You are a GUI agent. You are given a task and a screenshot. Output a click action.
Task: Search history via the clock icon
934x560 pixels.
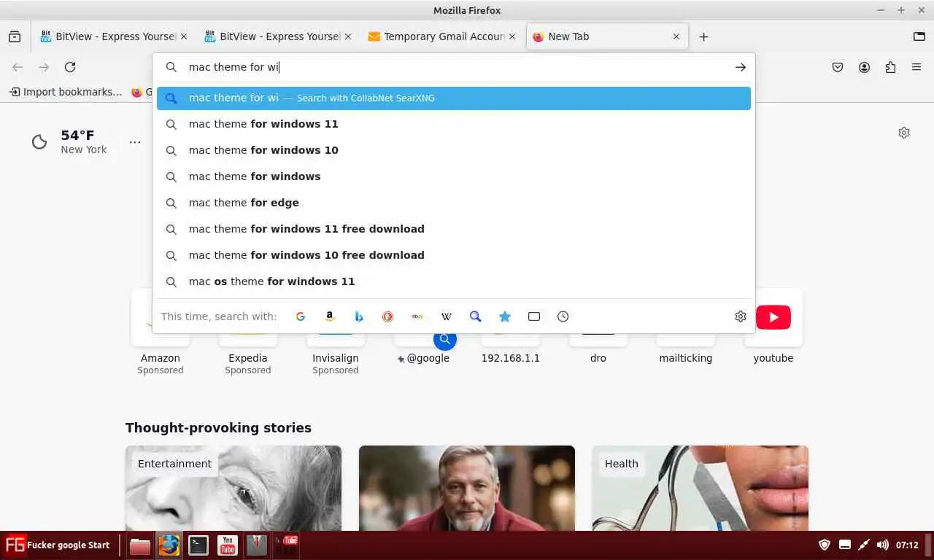pyautogui.click(x=563, y=316)
